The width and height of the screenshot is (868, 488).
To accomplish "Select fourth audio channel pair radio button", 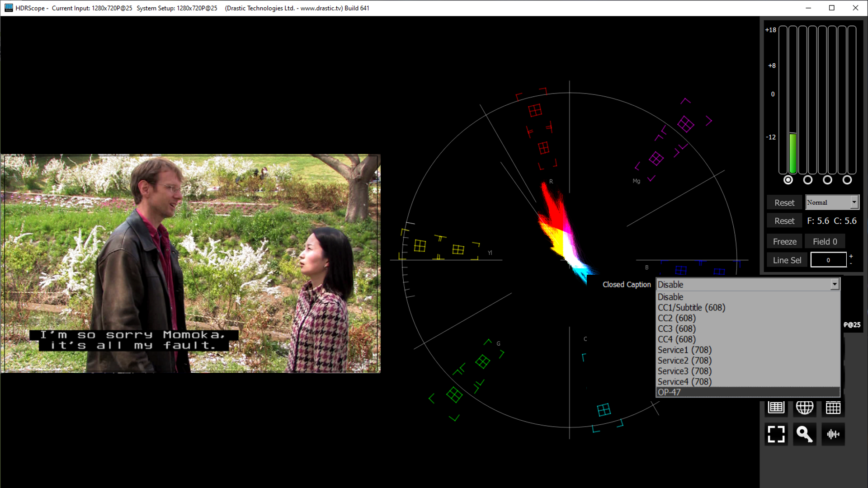I will pos(847,180).
